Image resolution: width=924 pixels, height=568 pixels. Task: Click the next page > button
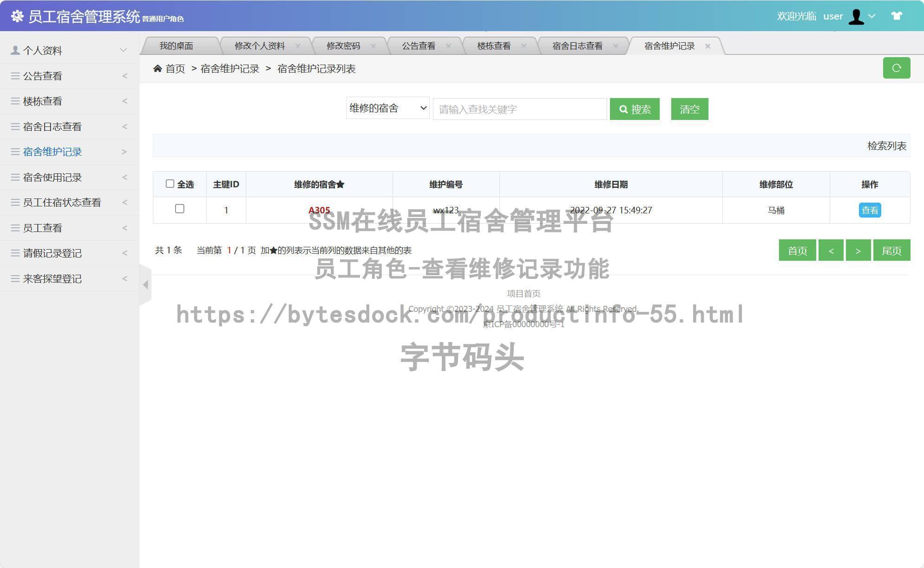[x=858, y=250]
